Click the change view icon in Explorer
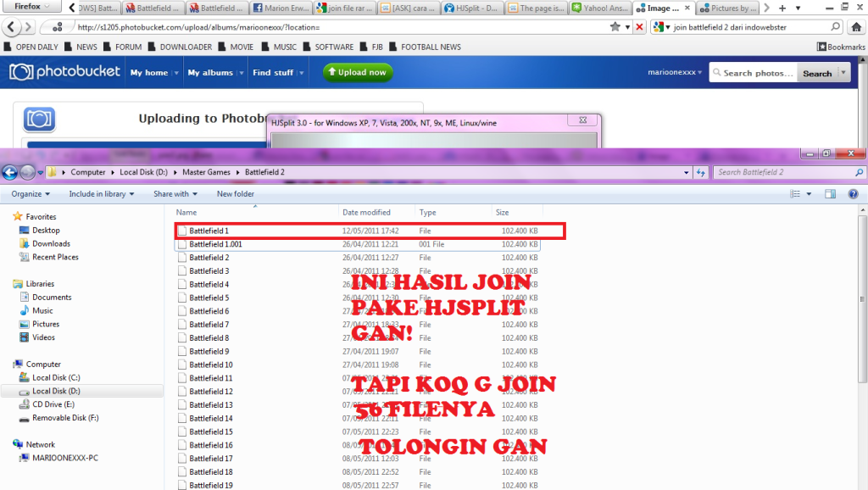 pos(795,194)
